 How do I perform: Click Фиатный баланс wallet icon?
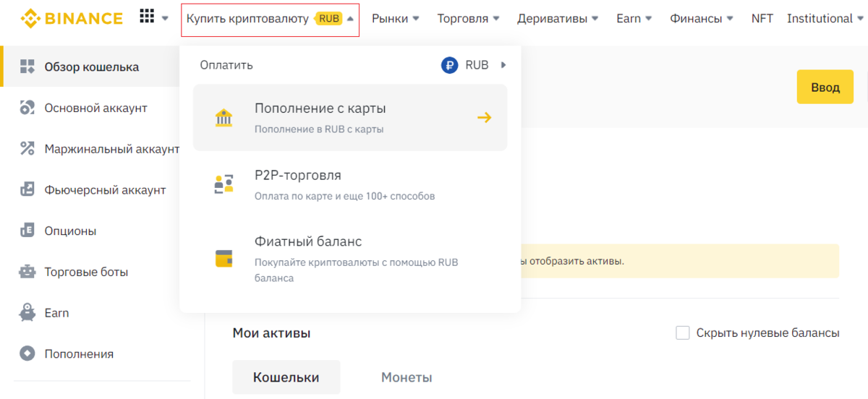point(224,258)
